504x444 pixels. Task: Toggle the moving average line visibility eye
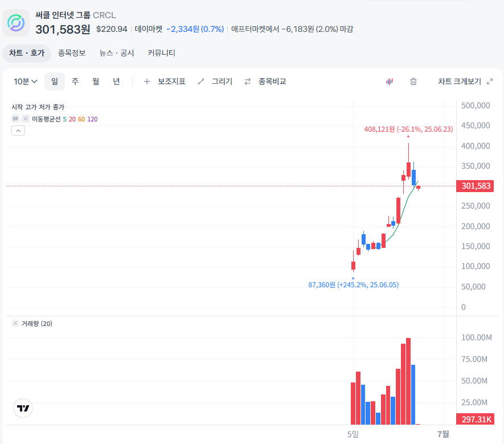pos(15,119)
